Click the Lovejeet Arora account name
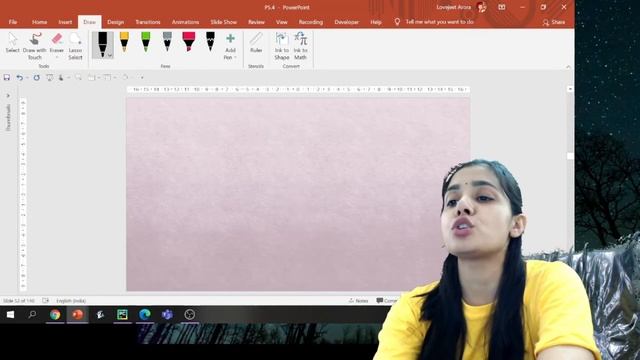 pos(453,7)
